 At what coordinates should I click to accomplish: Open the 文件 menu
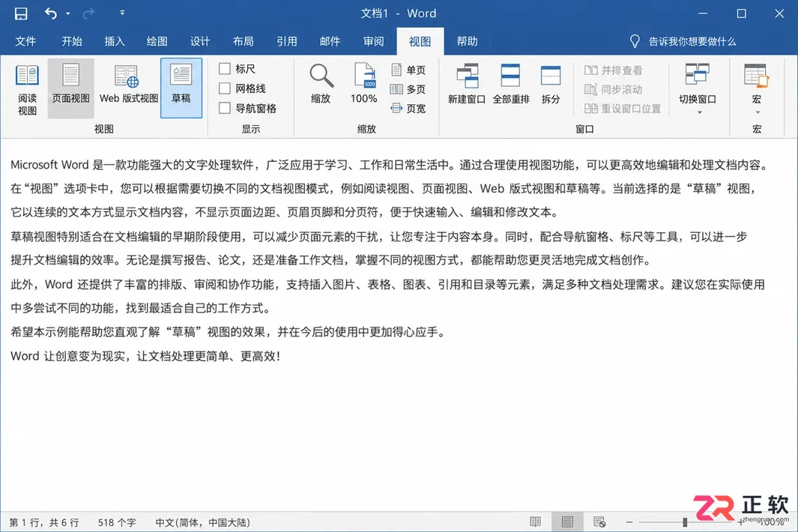coord(25,41)
